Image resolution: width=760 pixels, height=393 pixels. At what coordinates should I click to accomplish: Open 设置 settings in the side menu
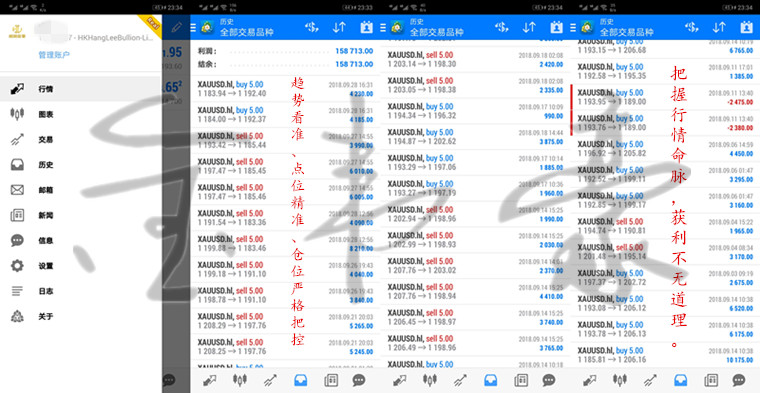point(80,266)
